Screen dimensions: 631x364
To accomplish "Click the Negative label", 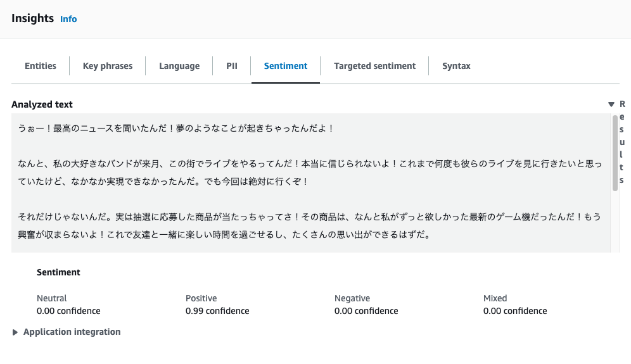I will [352, 298].
